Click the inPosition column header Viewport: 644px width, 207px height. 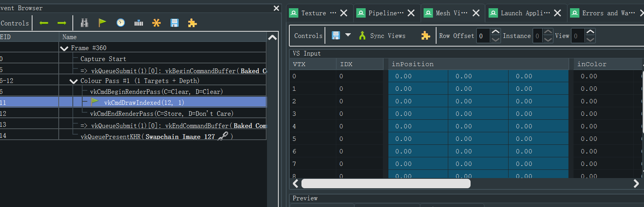click(478, 64)
